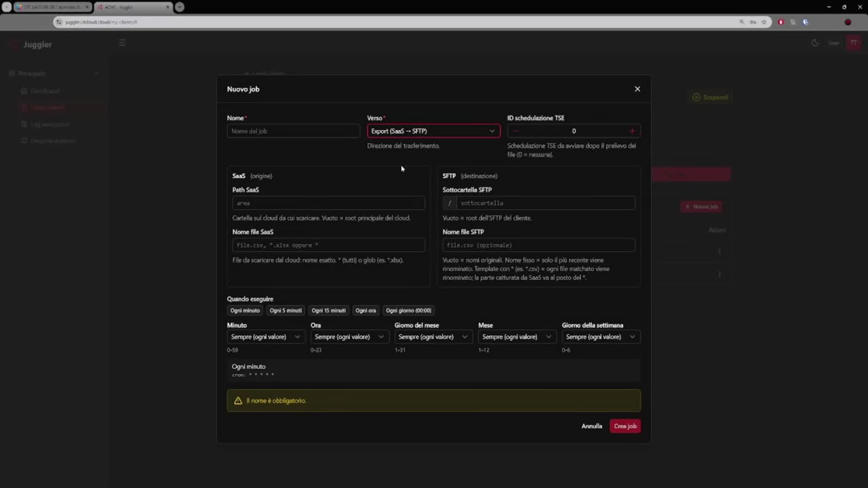The height and width of the screenshot is (488, 868).
Task: Click the Path SaaS input field
Action: tap(329, 203)
